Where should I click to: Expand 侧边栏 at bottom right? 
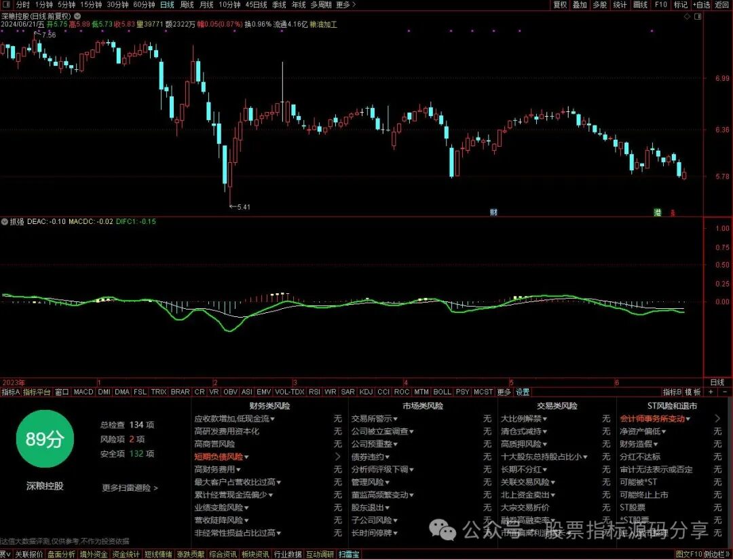click(x=717, y=555)
